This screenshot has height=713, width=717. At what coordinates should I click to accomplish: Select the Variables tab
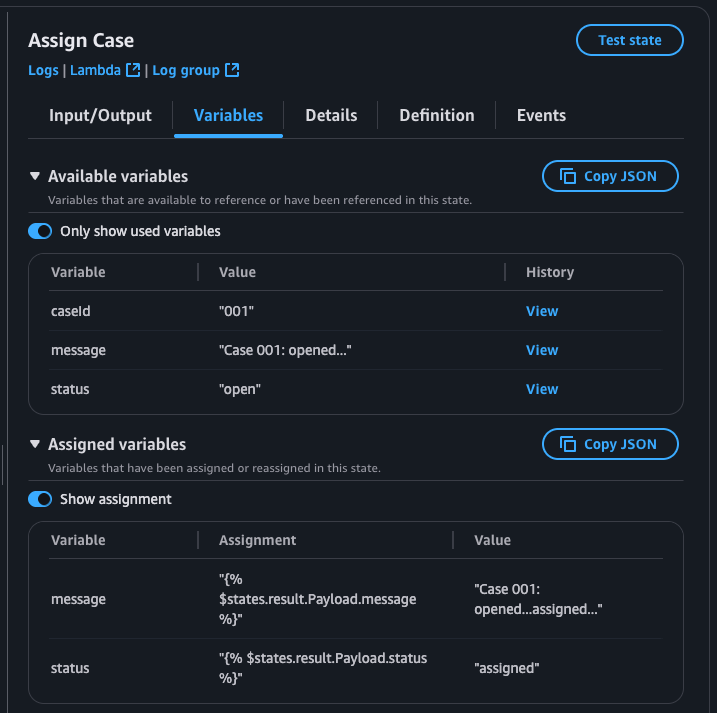(228, 115)
